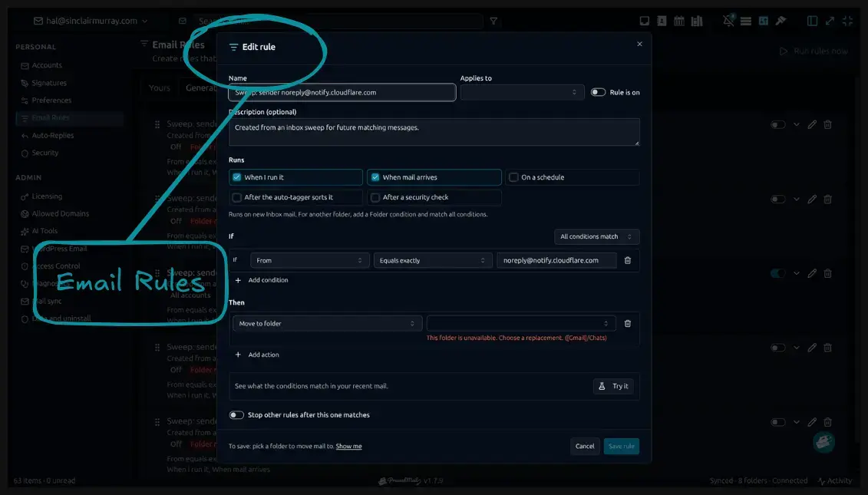This screenshot has height=495, width=868.
Task: Toggle the sidebar panel layout icon
Action: pyautogui.click(x=812, y=21)
